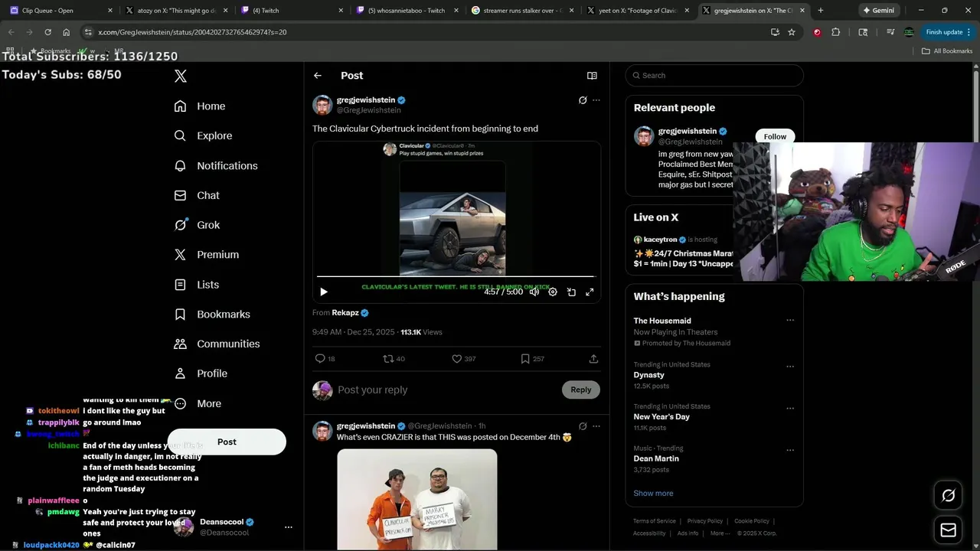Open Deansocool account menu dots
Screen dimensions: 980x551
pyautogui.click(x=289, y=527)
